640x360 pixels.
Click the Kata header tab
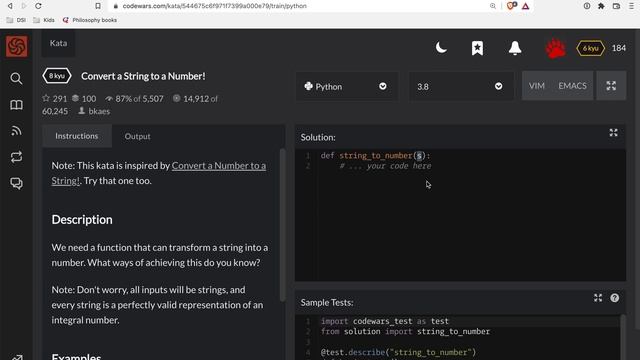(x=58, y=43)
